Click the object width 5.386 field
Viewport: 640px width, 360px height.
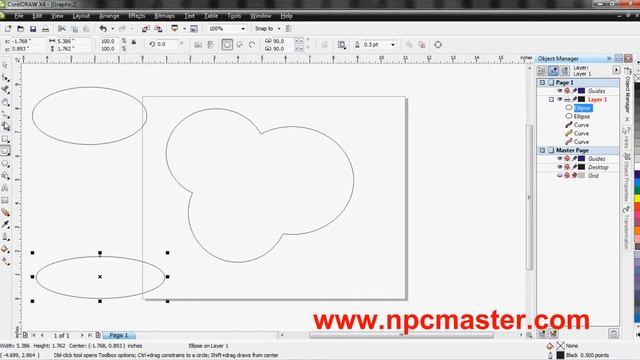point(73,41)
